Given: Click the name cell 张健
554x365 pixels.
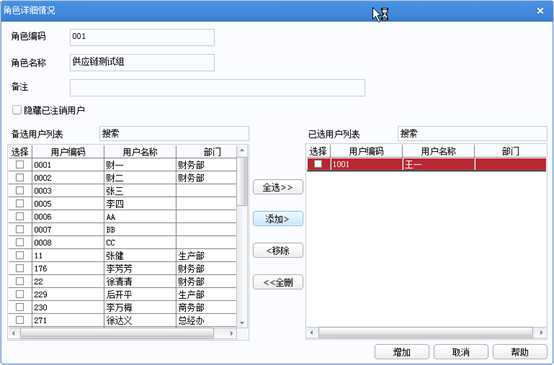Looking at the screenshot, I should [140, 255].
